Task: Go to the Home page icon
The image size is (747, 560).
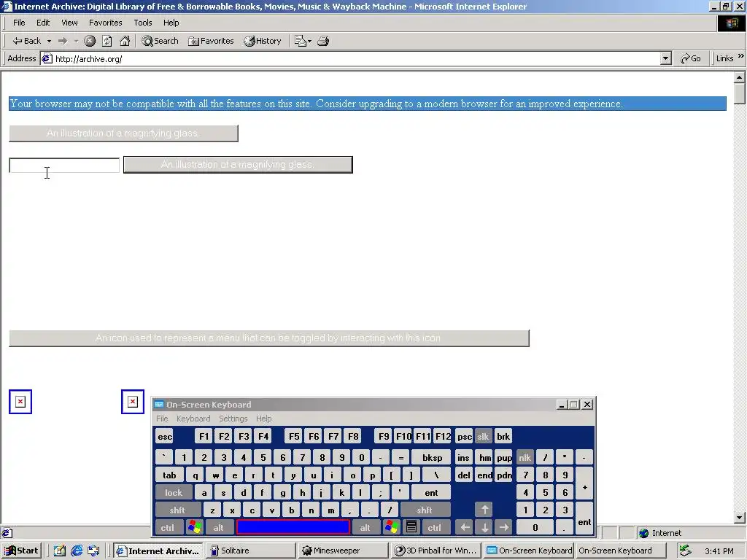Action: [125, 41]
